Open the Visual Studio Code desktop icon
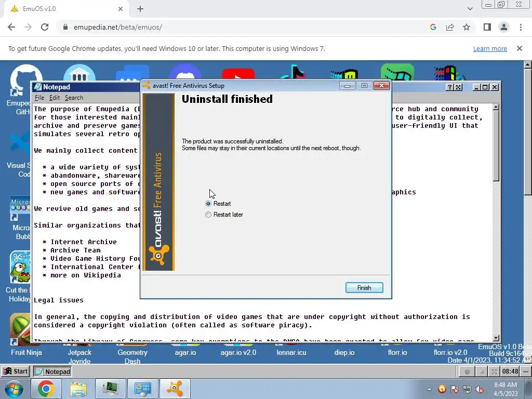Image resolution: width=532 pixels, height=399 pixels. [x=19, y=153]
